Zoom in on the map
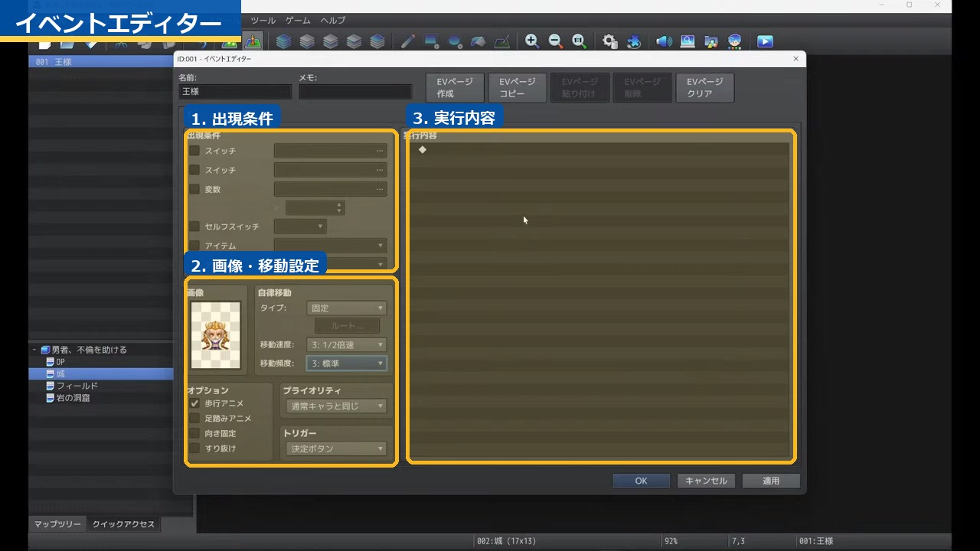Image resolution: width=980 pixels, height=551 pixels. click(x=532, y=41)
